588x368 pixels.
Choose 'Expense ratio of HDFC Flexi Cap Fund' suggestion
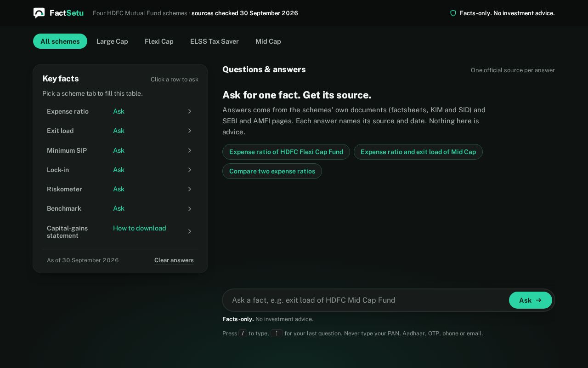click(286, 152)
